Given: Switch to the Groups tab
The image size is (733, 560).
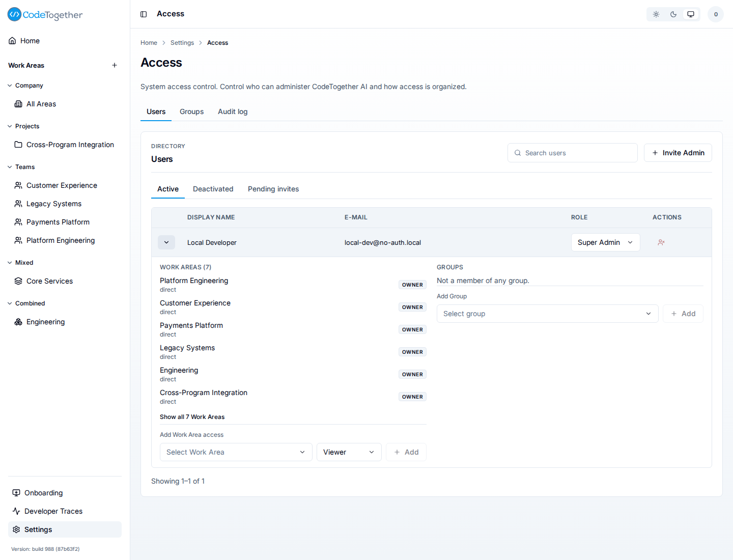Looking at the screenshot, I should pyautogui.click(x=191, y=111).
